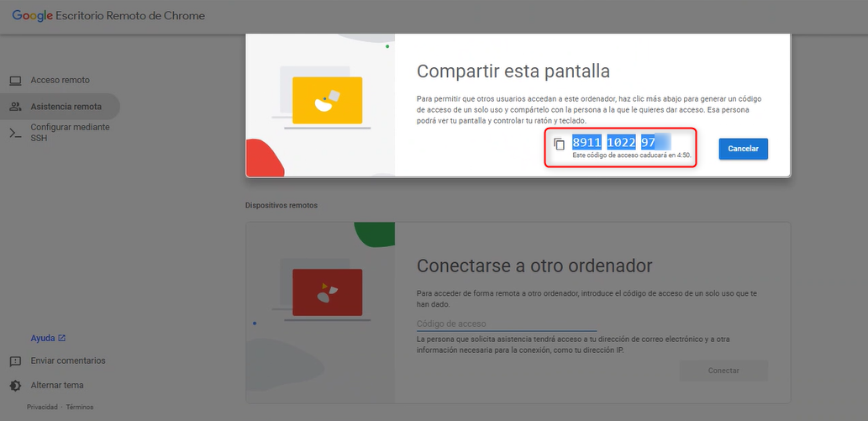This screenshot has height=421, width=868.
Task: Open the Acceso remoto section
Action: (x=60, y=81)
